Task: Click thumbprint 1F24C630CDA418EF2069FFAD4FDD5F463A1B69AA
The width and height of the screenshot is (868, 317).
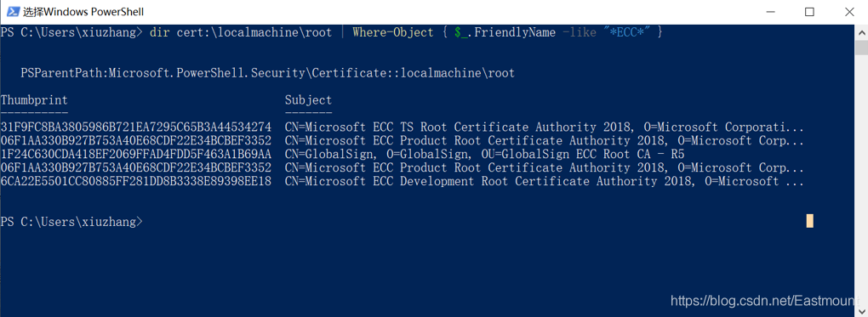Action: point(136,155)
